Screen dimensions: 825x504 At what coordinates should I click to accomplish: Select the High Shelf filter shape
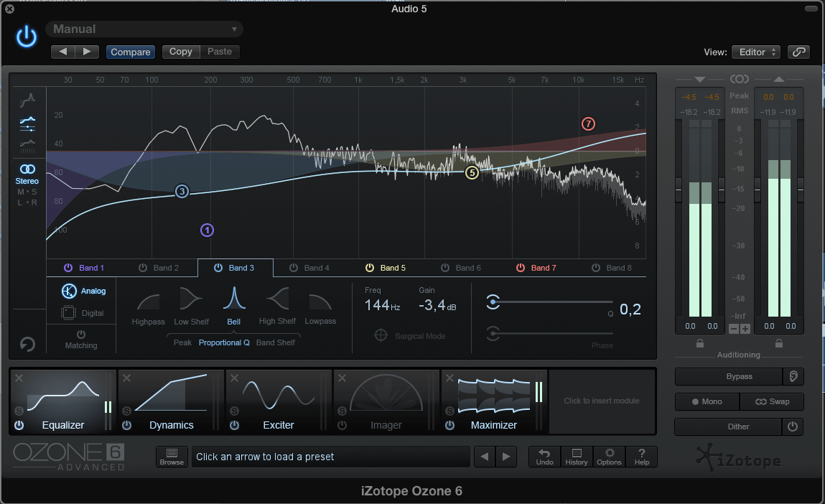pyautogui.click(x=277, y=307)
